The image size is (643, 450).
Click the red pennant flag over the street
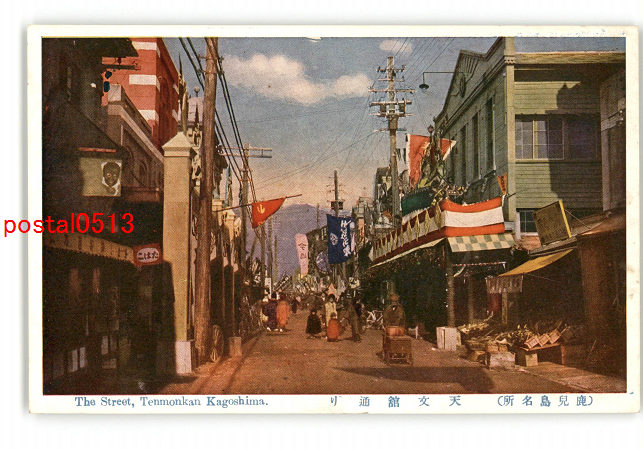(x=265, y=209)
